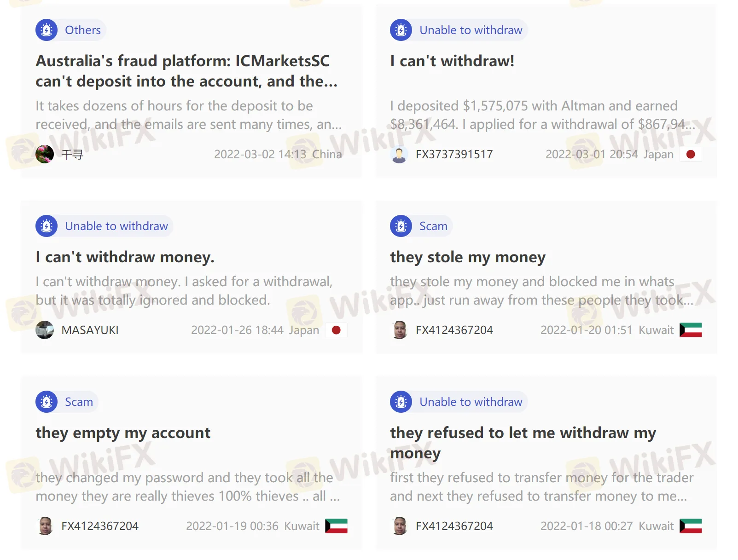Viewport: 738px width, 560px height.
Task: Select the Others category tag
Action: 82,30
